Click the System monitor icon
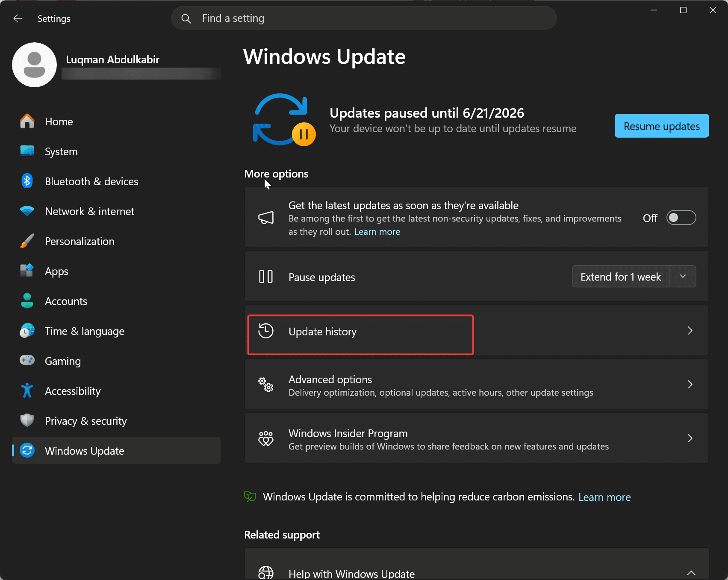 [27, 151]
